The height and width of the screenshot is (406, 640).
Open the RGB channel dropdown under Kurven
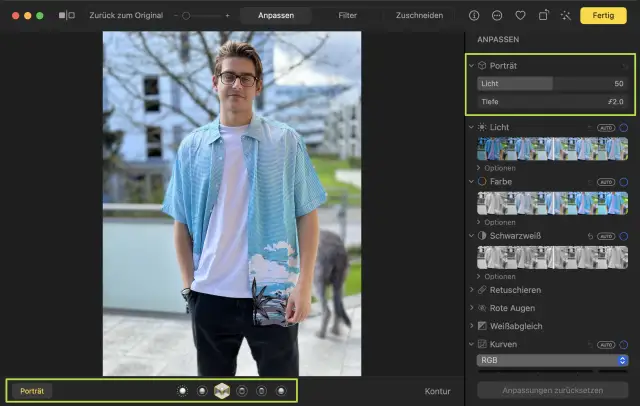552,360
